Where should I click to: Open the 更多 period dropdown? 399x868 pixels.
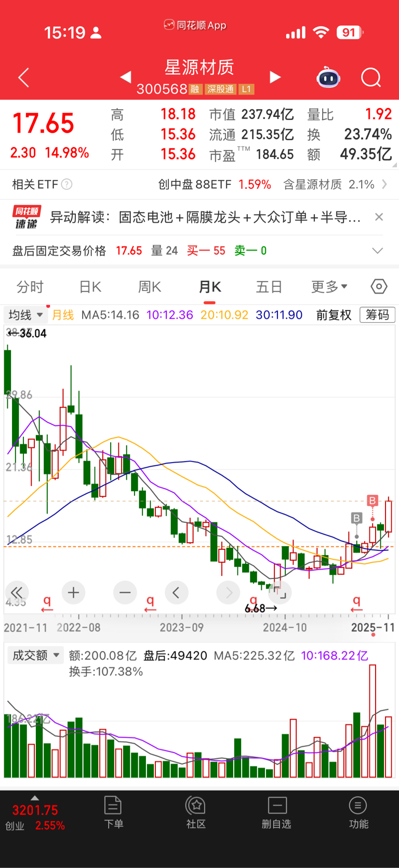(x=329, y=287)
